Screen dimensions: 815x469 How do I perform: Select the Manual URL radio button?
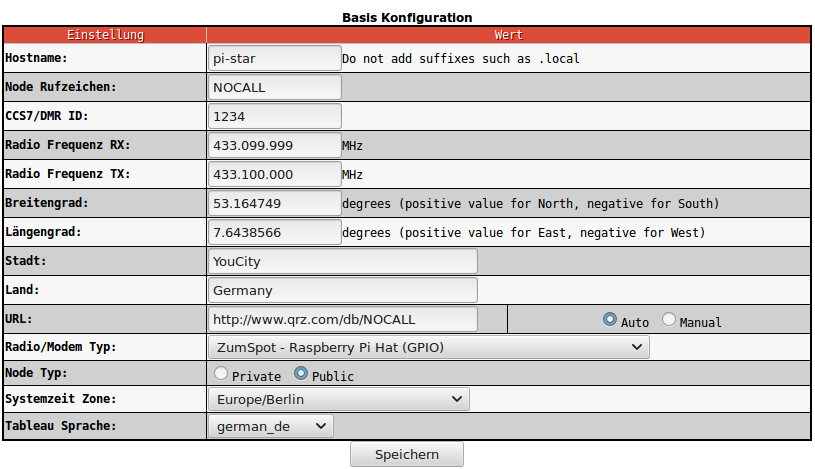[x=669, y=320]
